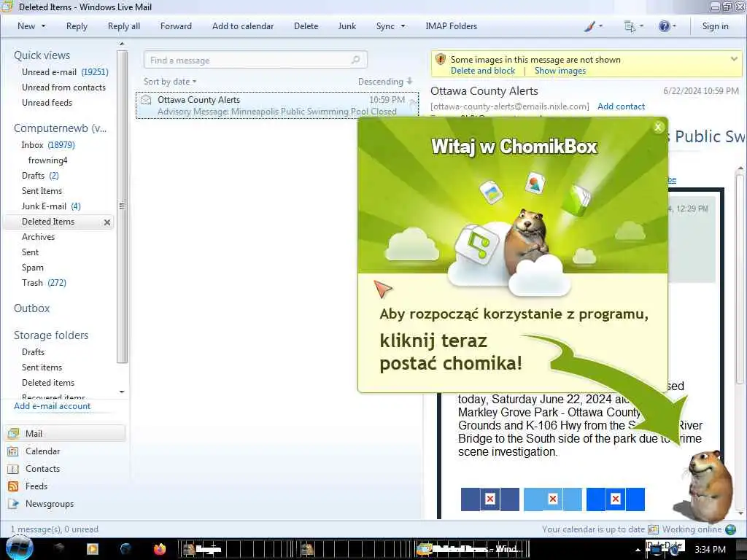Show hidden system tray icons arrow
The image size is (747, 560).
click(638, 550)
